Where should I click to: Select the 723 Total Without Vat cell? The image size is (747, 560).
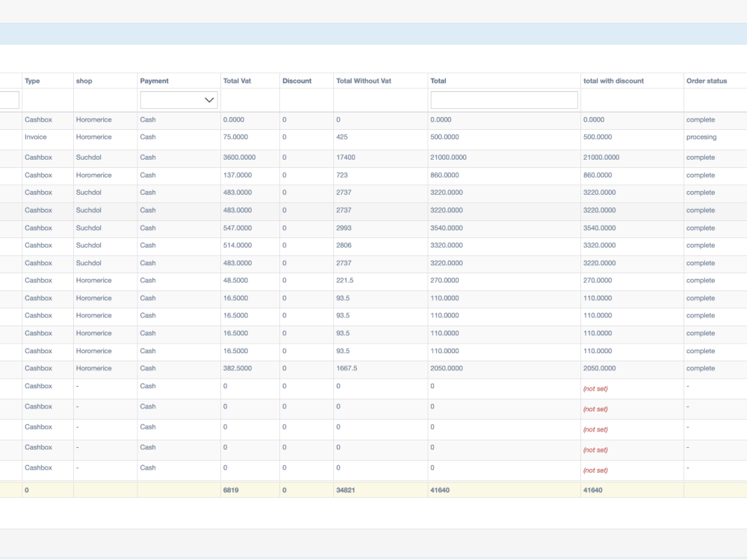click(342, 175)
